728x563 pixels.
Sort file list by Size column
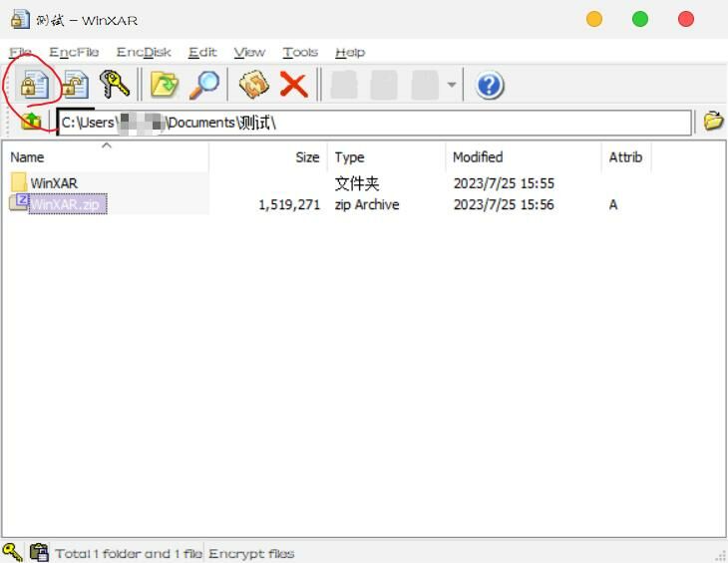click(307, 157)
